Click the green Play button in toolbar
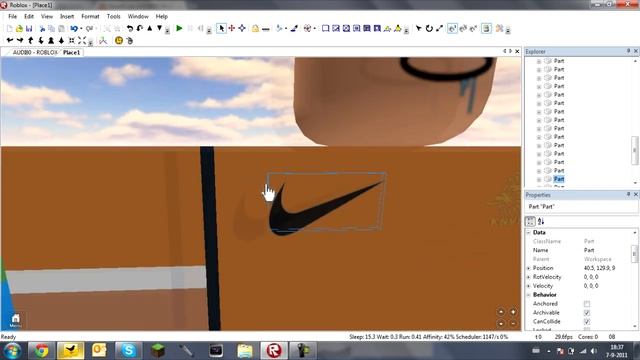640x360 pixels. coord(179,28)
